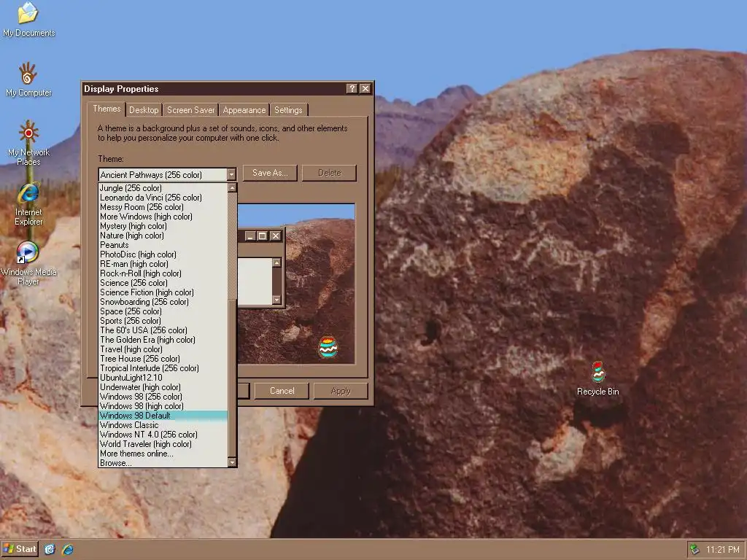Image resolution: width=747 pixels, height=560 pixels.
Task: Open the Start menu
Action: [20, 549]
